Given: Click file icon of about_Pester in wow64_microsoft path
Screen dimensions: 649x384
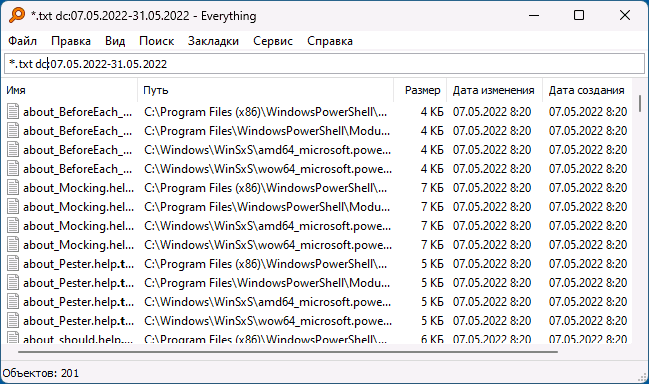Looking at the screenshot, I should click(x=13, y=321).
